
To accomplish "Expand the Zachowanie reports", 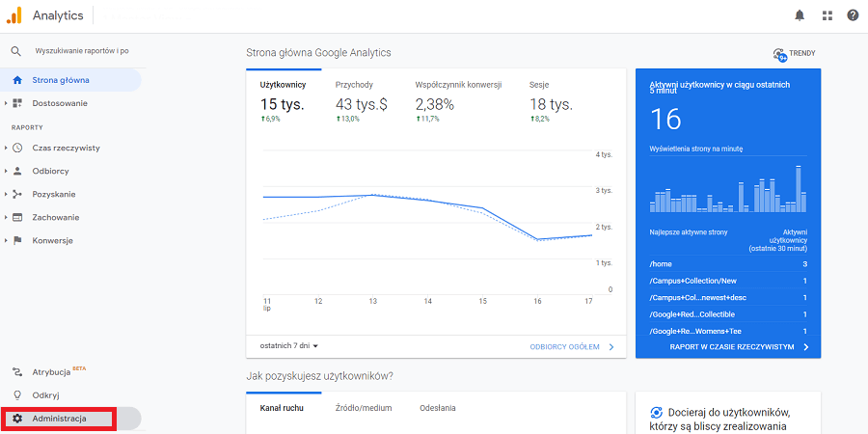I will click(6, 218).
